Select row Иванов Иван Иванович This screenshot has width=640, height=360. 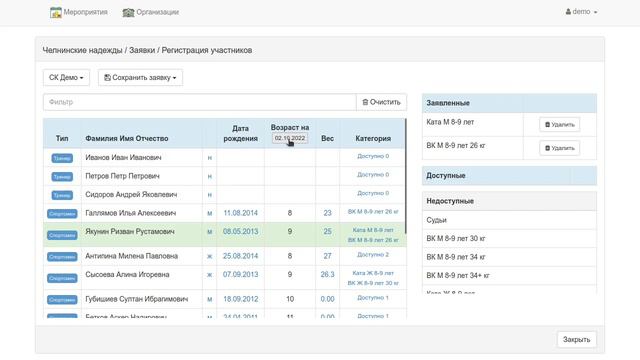[225, 158]
